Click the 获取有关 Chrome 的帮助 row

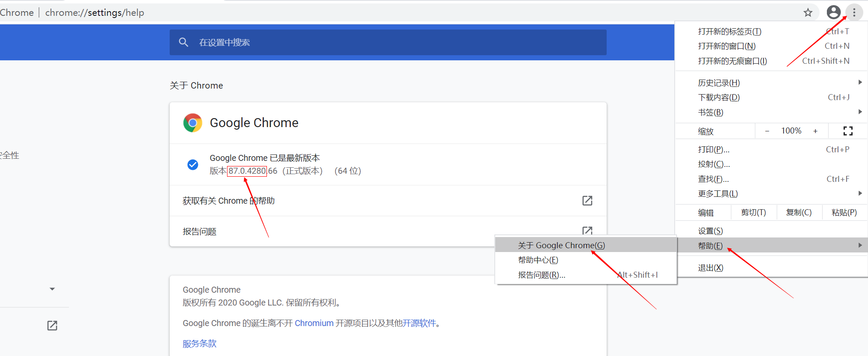click(x=388, y=201)
